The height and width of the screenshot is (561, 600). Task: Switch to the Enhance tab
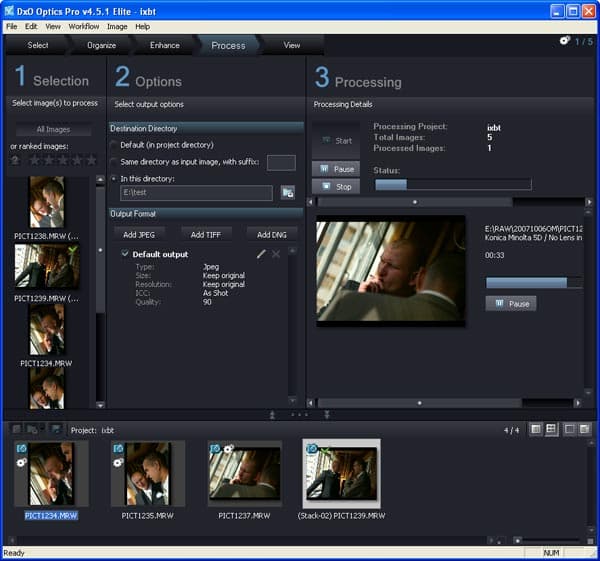[165, 45]
